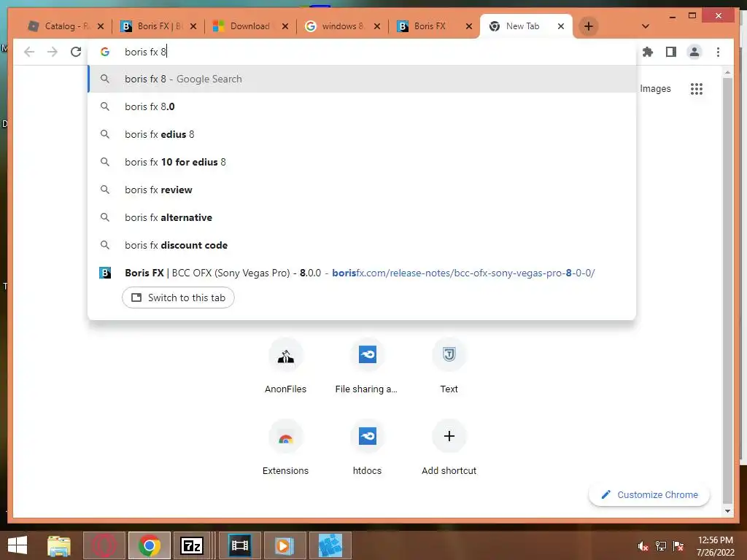The image size is (747, 560).
Task: Open the Text shortcut tile
Action: point(449,366)
